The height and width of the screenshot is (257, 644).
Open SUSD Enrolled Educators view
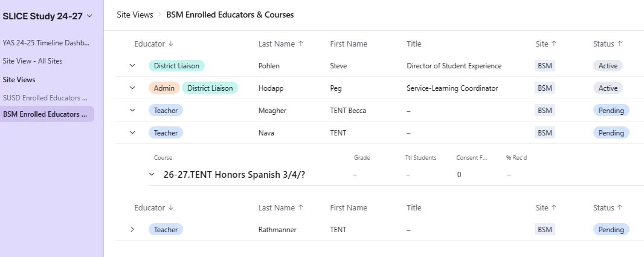click(45, 98)
